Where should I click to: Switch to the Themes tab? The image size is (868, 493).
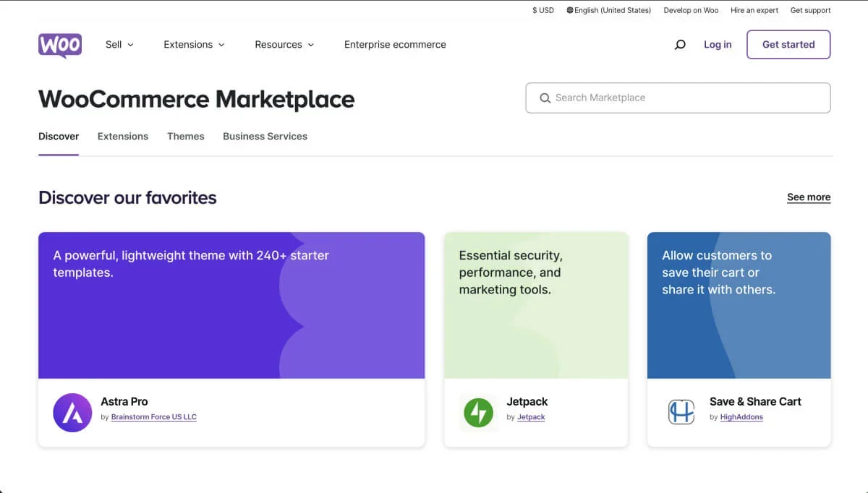[x=185, y=136]
